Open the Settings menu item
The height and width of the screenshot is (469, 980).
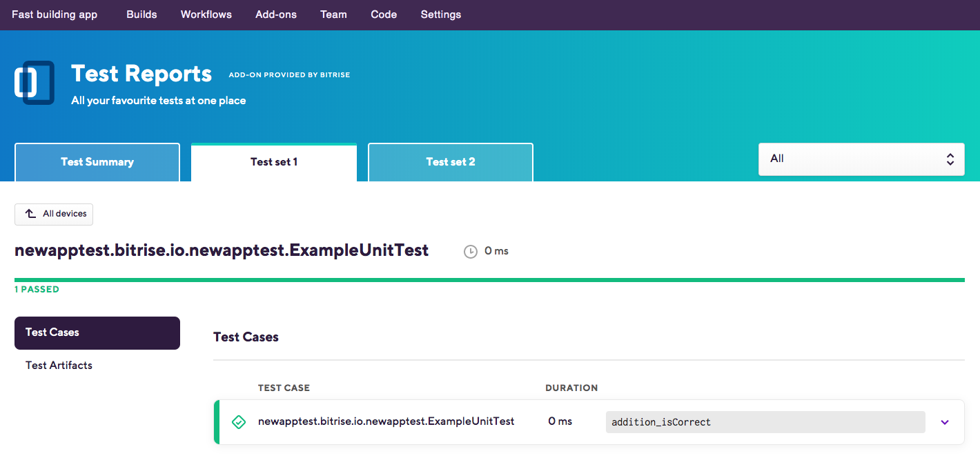[440, 14]
